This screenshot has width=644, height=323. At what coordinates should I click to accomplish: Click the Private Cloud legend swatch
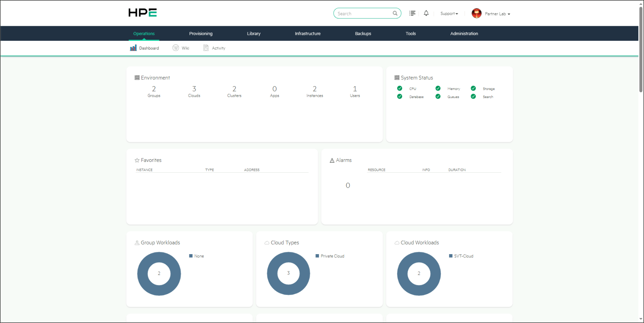click(317, 256)
